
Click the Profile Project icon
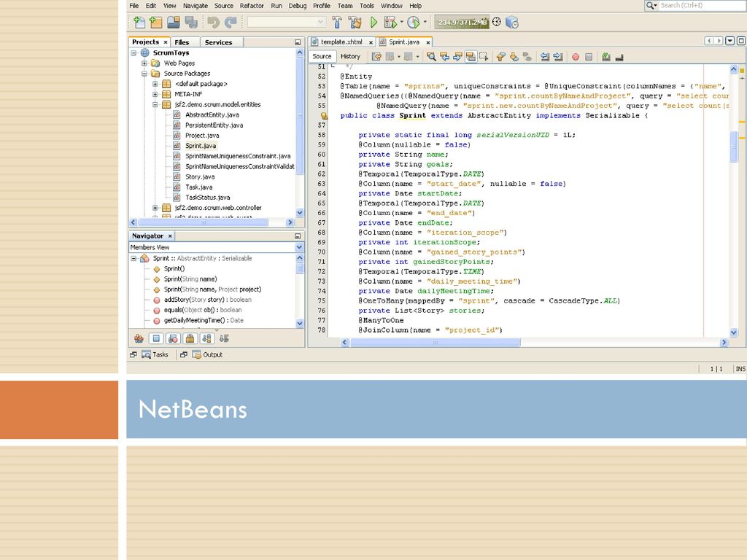click(x=414, y=22)
